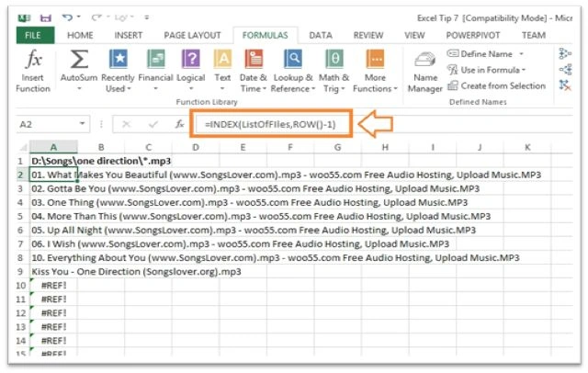588x373 pixels.
Task: Select the #REF! cell in row 14
Action: click(53, 341)
